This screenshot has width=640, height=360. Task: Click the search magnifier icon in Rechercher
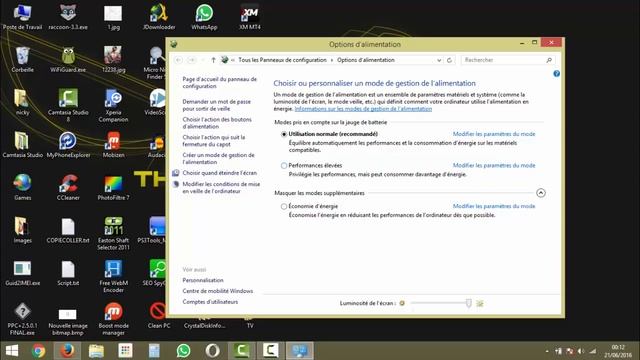click(549, 60)
